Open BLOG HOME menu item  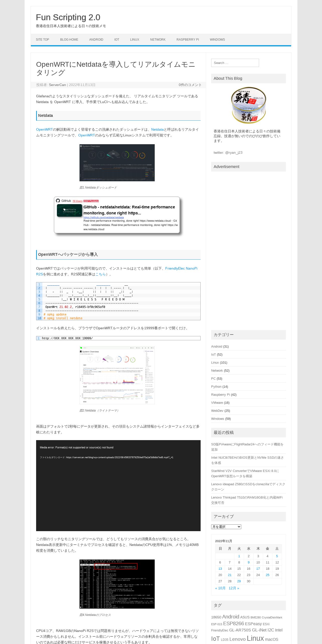pos(69,40)
